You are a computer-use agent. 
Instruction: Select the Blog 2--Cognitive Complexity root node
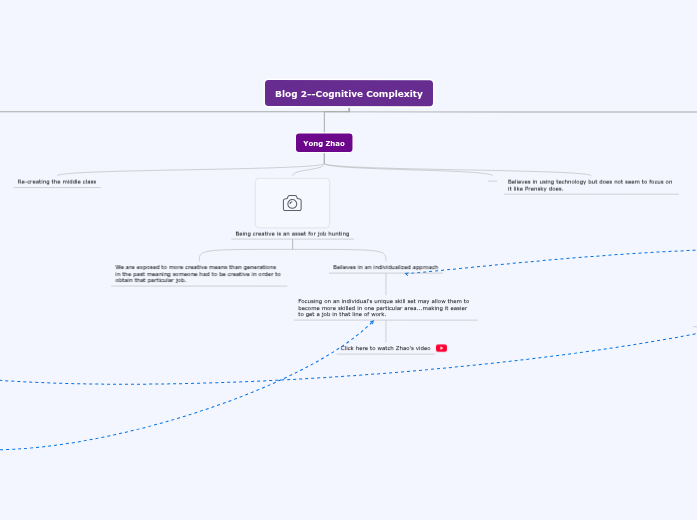[349, 94]
